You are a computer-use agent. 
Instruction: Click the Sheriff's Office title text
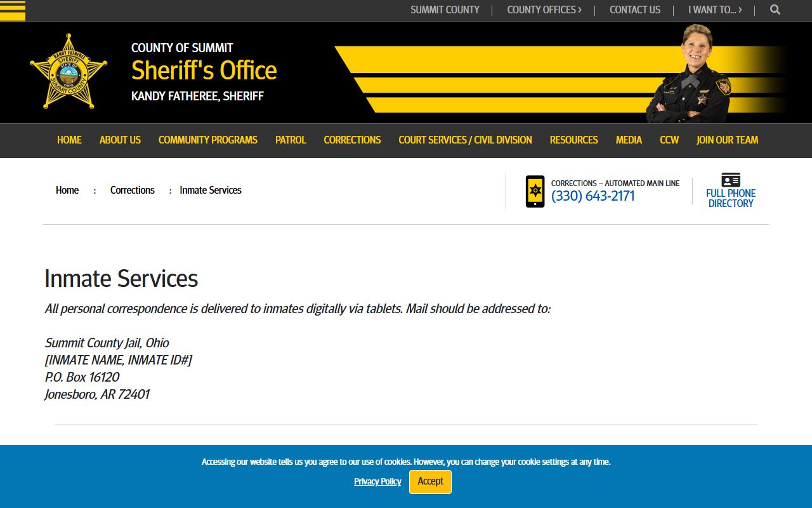(204, 70)
